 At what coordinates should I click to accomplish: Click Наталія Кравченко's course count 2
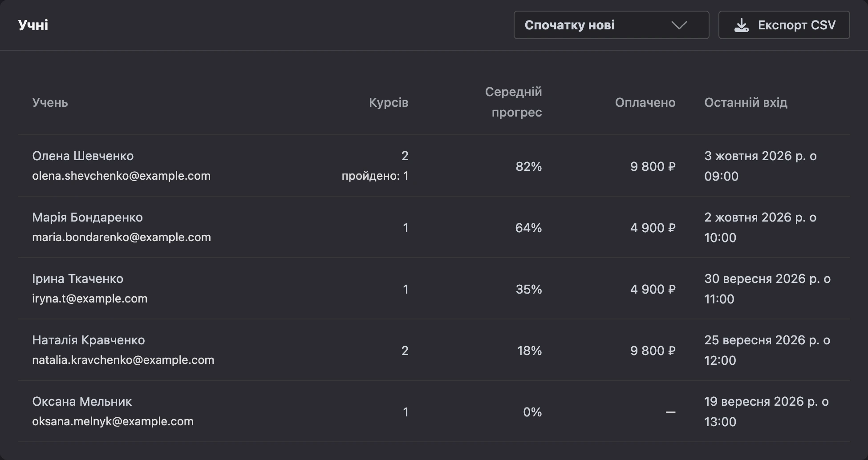click(x=405, y=351)
